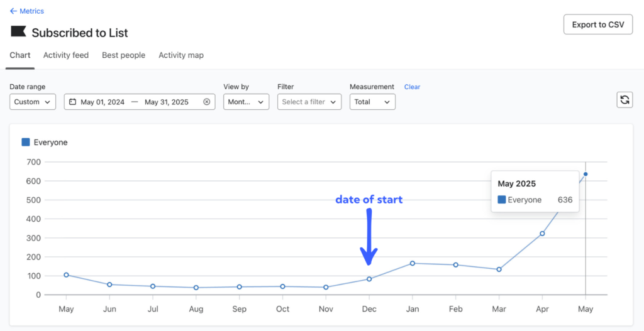
Task: Click the Klaviyo flag logo icon
Action: pos(18,31)
